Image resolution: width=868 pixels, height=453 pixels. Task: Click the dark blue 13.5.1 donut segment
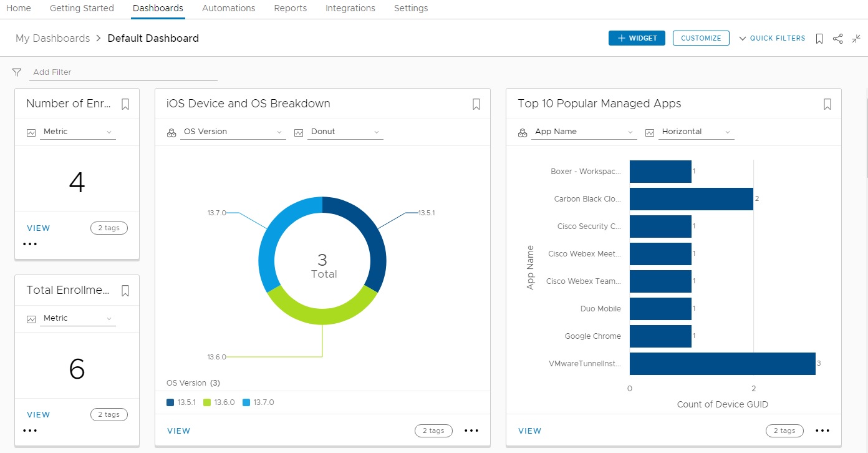click(x=371, y=234)
